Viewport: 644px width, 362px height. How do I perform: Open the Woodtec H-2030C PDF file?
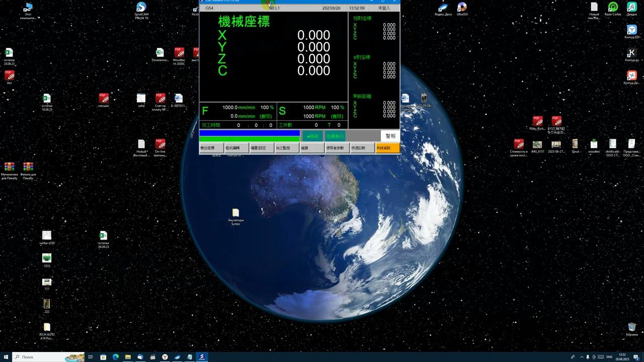[179, 56]
